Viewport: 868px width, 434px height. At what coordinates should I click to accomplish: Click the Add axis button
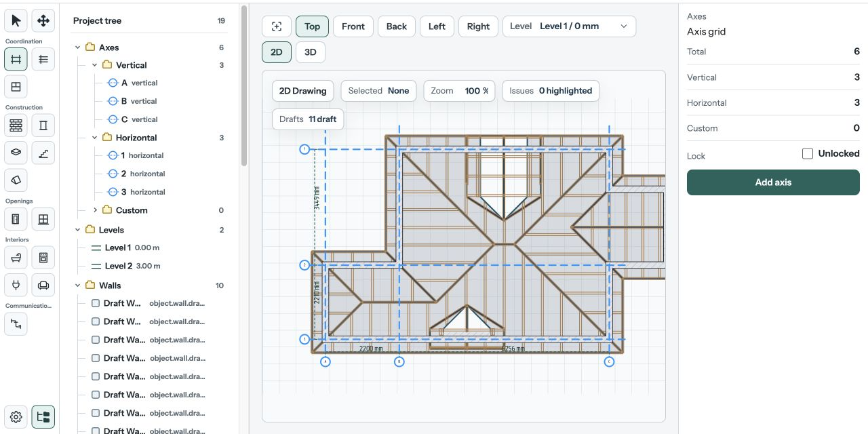click(773, 182)
